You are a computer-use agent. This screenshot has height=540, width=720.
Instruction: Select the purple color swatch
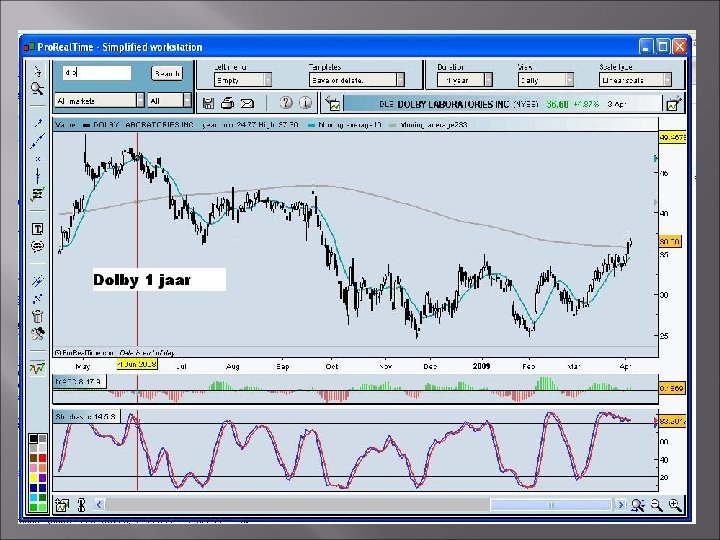click(x=42, y=478)
